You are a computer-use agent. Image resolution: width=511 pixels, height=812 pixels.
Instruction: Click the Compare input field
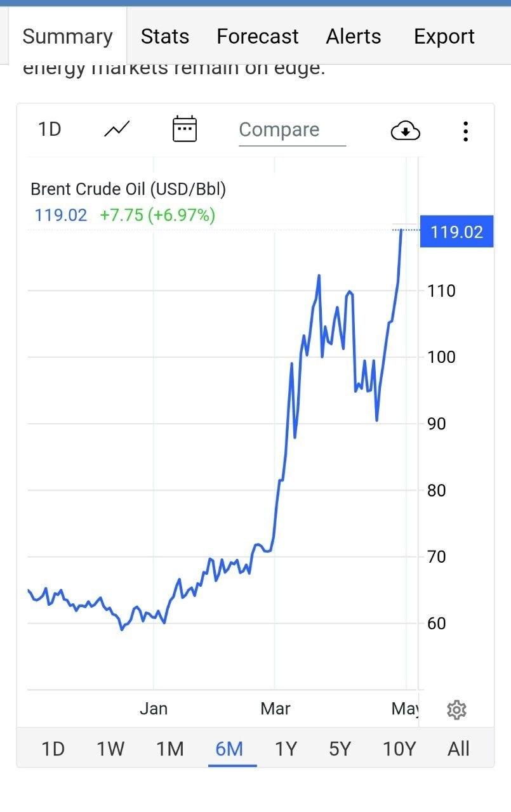point(292,130)
